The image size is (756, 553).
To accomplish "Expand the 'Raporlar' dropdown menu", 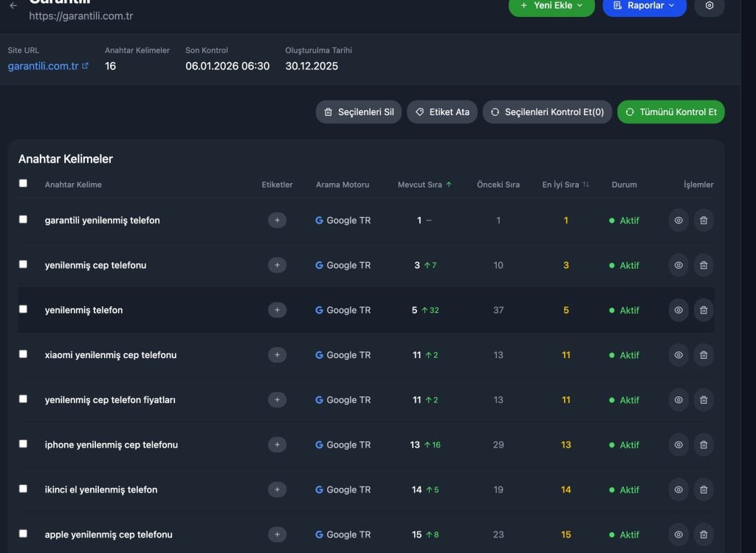I will click(644, 6).
